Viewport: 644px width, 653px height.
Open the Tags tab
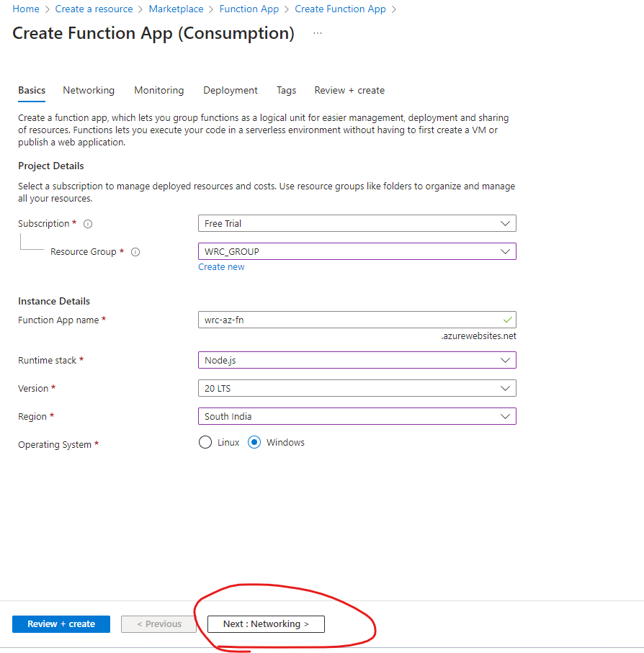tap(286, 91)
